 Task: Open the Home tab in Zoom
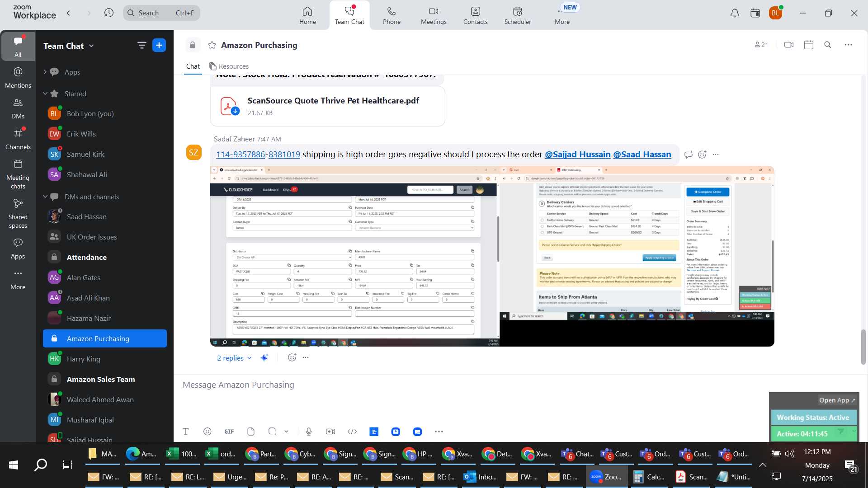[307, 15]
